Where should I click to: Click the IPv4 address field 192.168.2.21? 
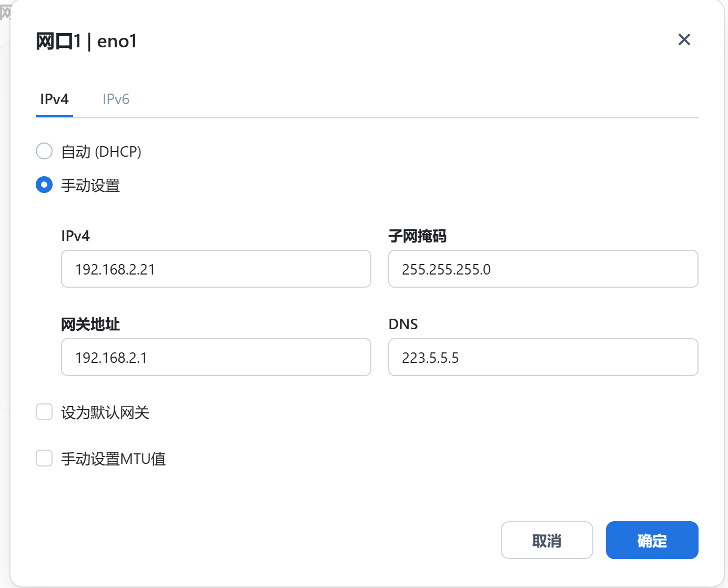pyautogui.click(x=216, y=269)
